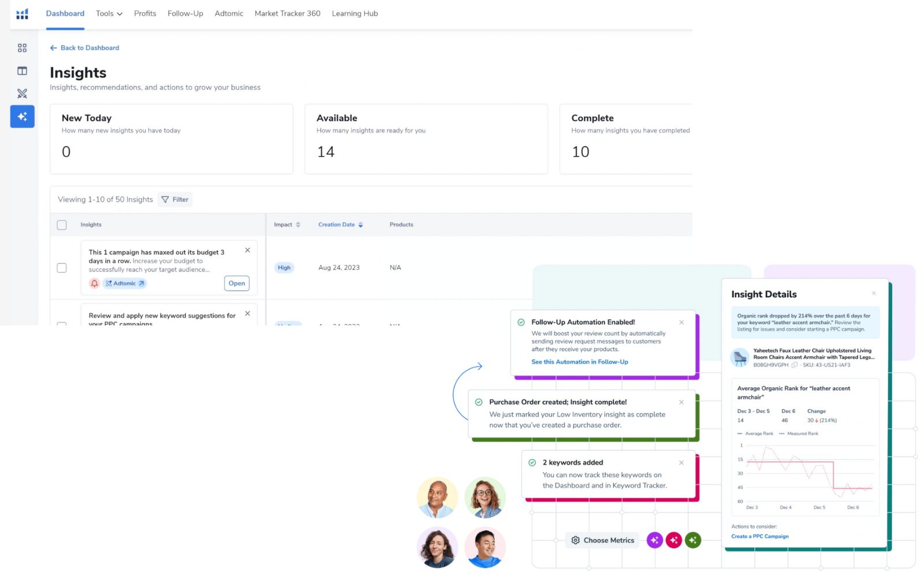Open the Adtomic crossed-swords sidebar icon
The width and height of the screenshot is (924, 578).
(x=22, y=94)
